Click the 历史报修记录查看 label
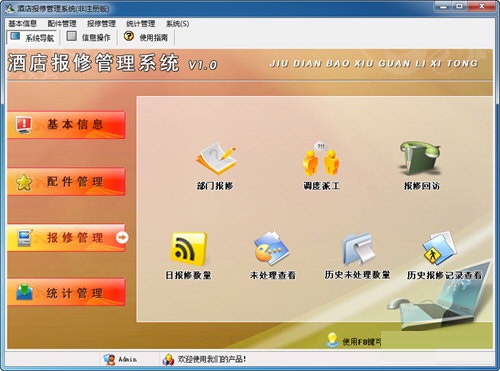Viewport: 500px width, 371px height. [444, 275]
